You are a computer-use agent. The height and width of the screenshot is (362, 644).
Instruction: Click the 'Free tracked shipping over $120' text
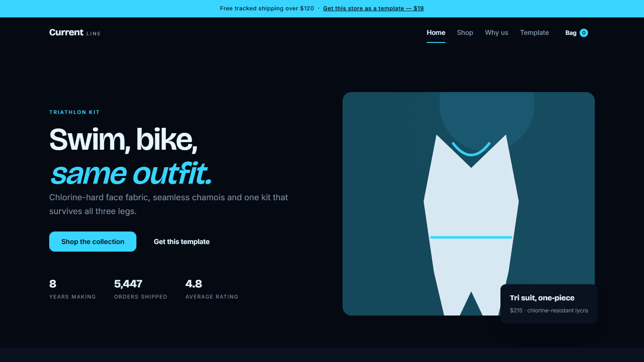pyautogui.click(x=267, y=8)
